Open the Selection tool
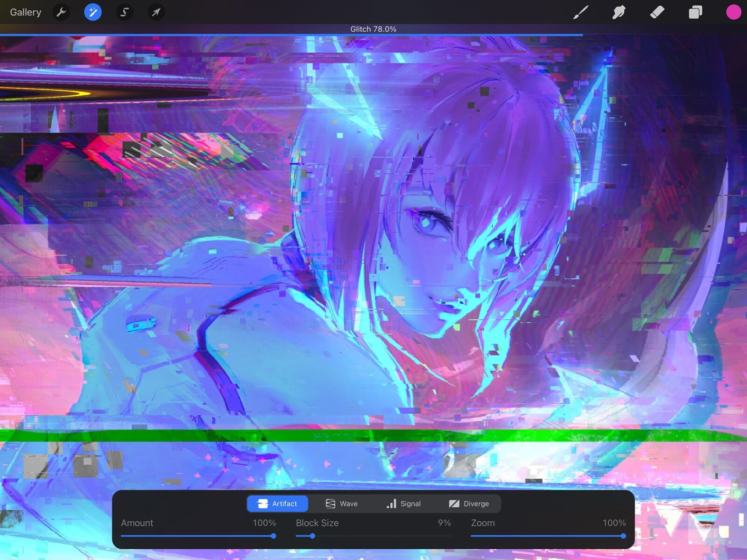Image resolution: width=747 pixels, height=560 pixels. point(124,12)
